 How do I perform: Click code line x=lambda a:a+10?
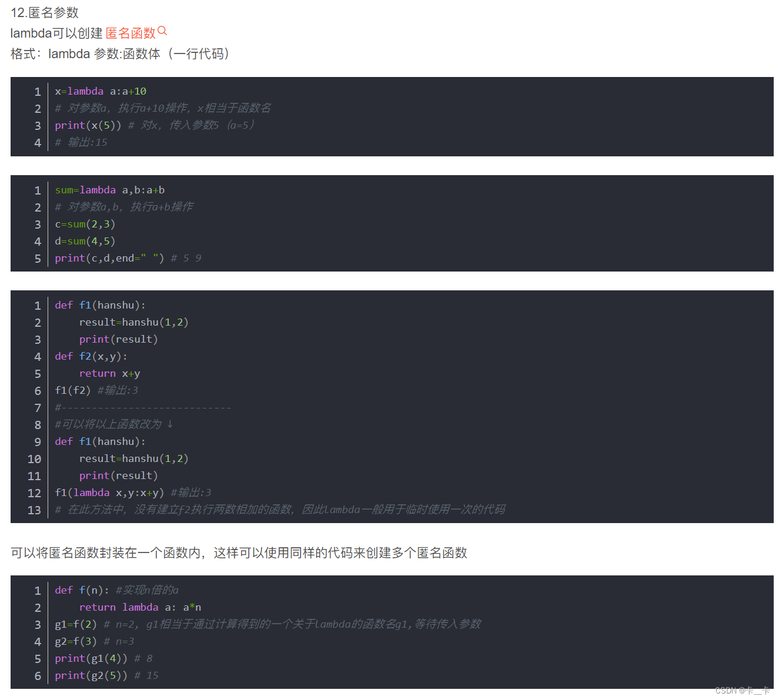101,92
